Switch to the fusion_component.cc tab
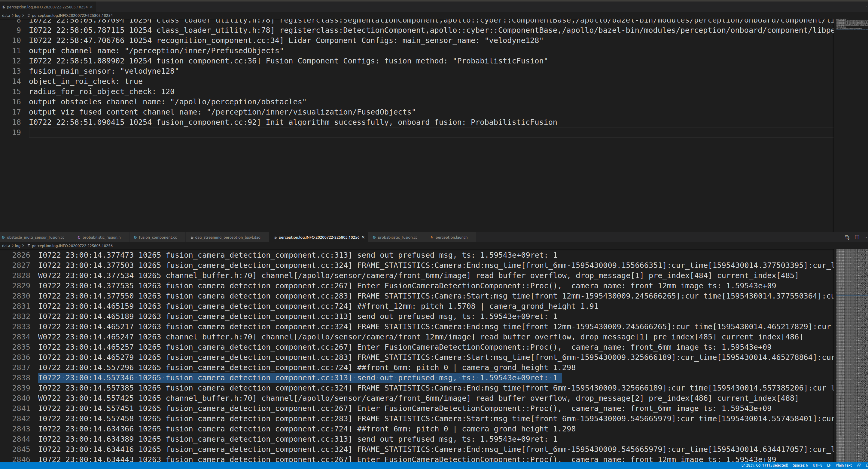The image size is (868, 469). click(x=157, y=237)
